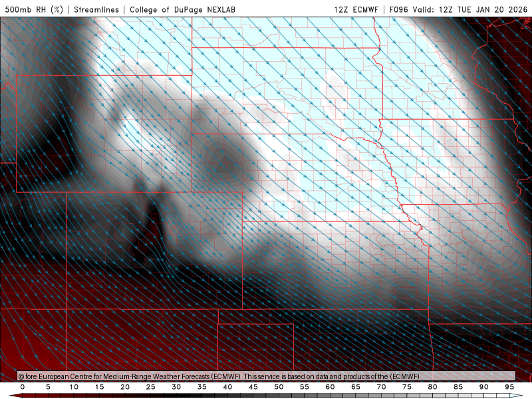
Task: Select the "15" label on the color scale
Action: (x=99, y=387)
